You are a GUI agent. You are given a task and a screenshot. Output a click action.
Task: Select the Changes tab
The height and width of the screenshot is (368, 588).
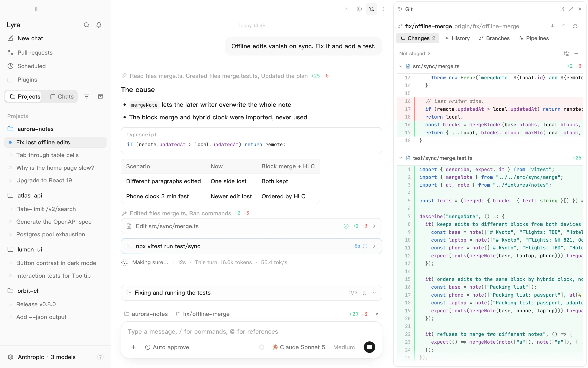point(418,38)
